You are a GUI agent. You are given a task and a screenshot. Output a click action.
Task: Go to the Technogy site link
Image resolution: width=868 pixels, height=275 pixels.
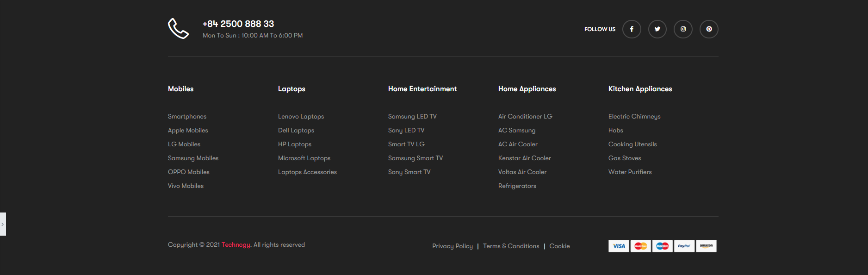click(x=236, y=245)
